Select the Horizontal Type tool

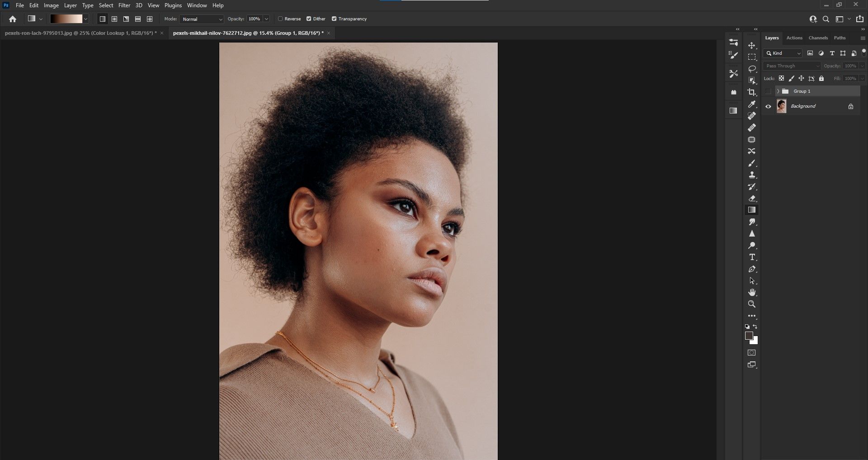click(752, 257)
